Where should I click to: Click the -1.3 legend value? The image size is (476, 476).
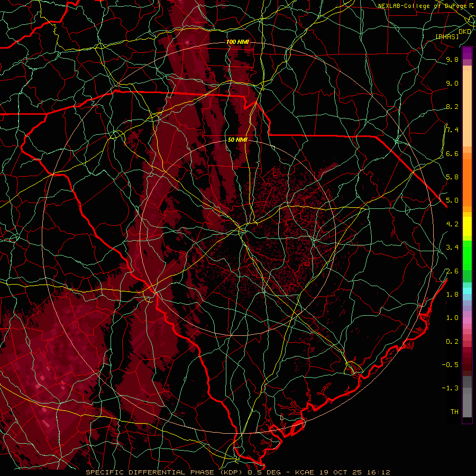450,388
